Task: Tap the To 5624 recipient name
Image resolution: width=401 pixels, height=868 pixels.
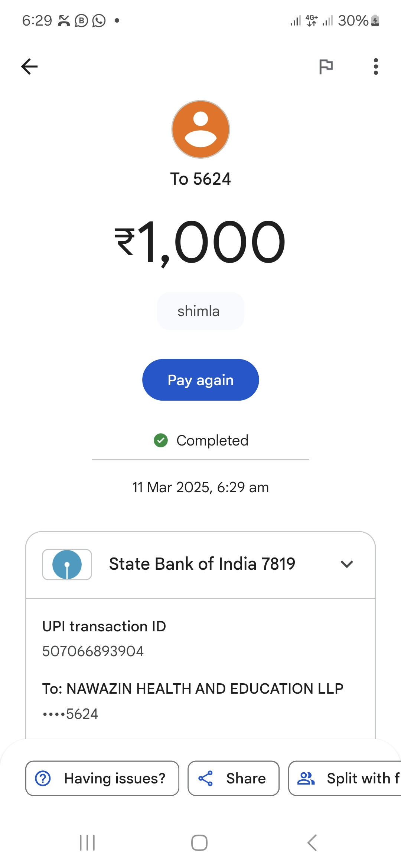Action: [x=200, y=179]
